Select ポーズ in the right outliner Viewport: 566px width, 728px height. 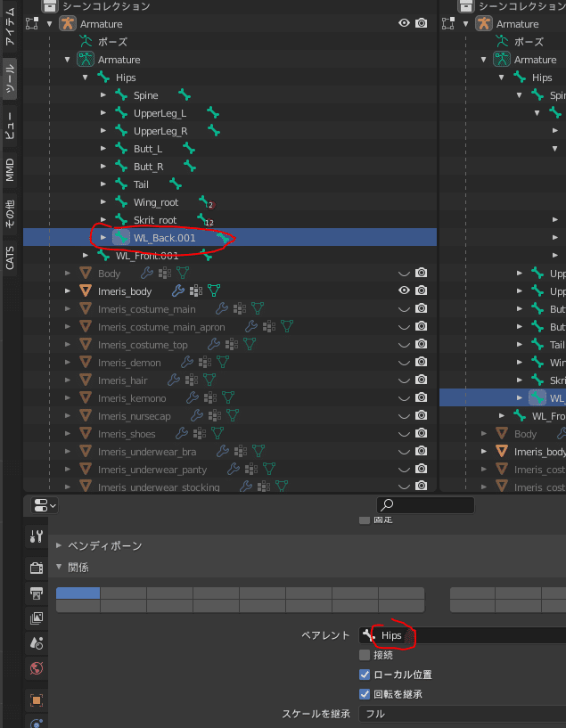click(x=529, y=41)
